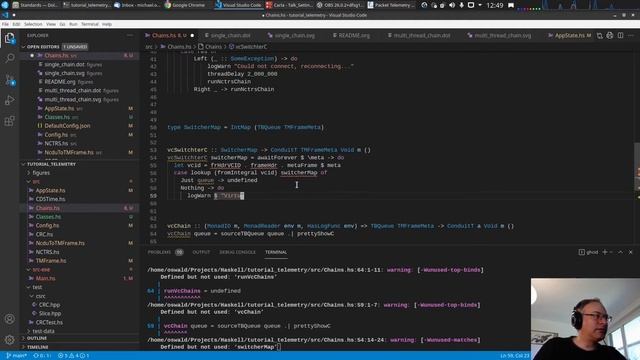Split the editor right
Image resolution: width=640 pixels, height=360 pixels.
pos(620,36)
